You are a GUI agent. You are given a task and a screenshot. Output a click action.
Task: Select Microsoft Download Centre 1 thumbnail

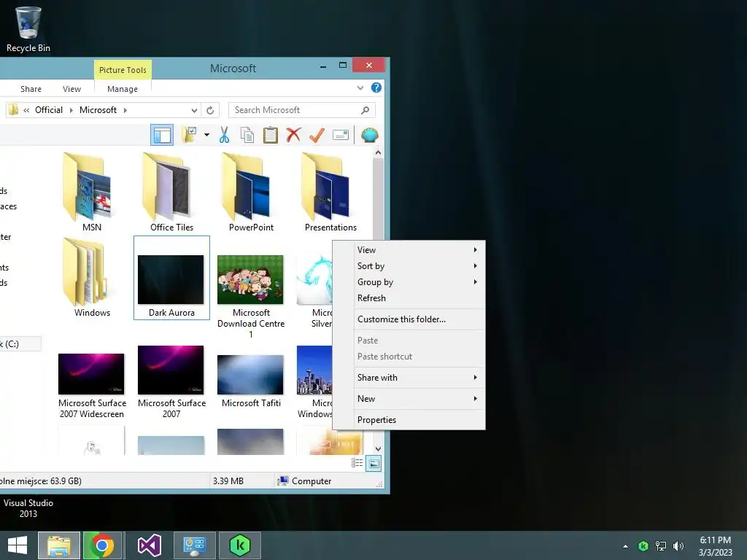click(251, 279)
